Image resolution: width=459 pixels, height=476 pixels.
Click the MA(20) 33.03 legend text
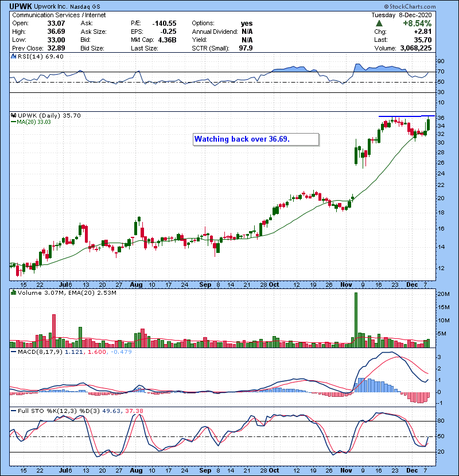[x=34, y=122]
